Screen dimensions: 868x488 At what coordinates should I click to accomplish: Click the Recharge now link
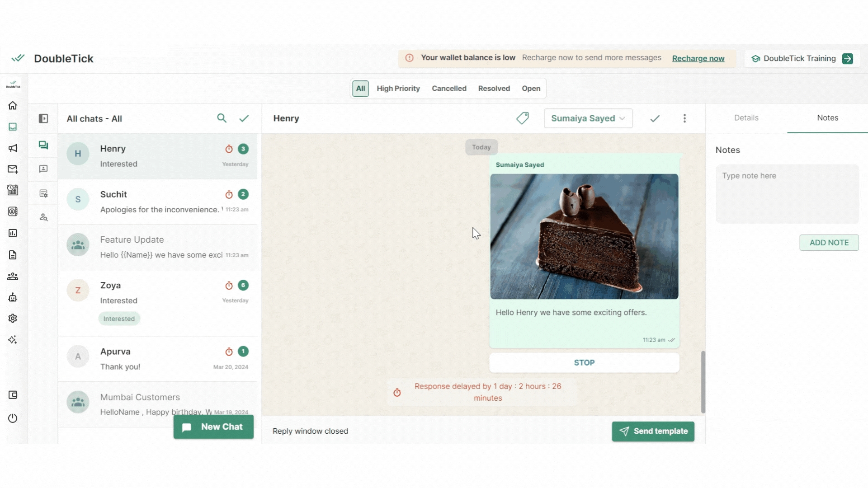[698, 58]
